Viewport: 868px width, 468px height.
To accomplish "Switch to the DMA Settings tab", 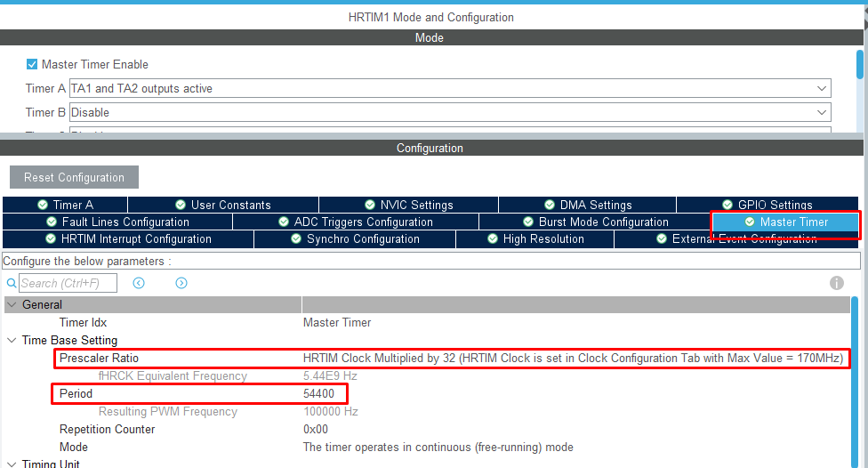I will click(587, 205).
